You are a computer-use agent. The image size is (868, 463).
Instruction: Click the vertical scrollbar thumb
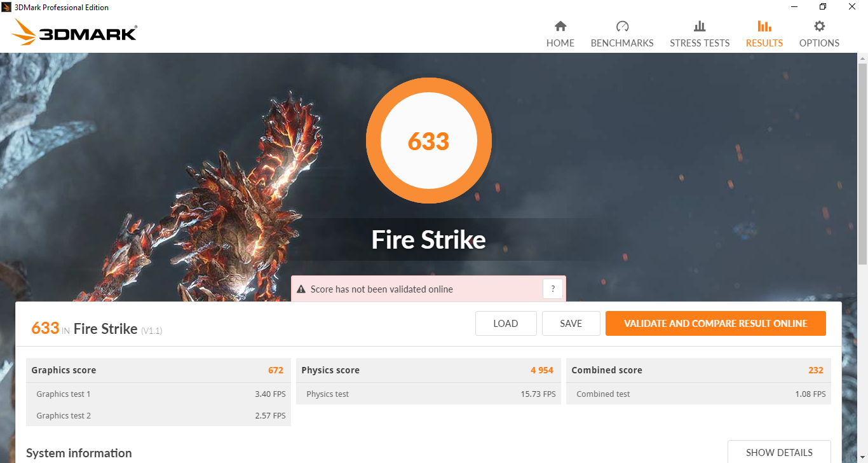pyautogui.click(x=862, y=163)
